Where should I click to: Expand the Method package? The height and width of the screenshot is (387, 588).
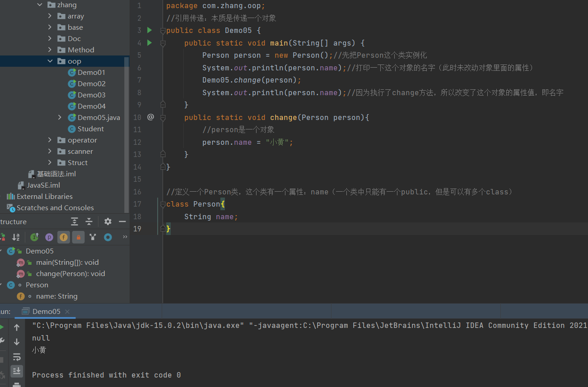pos(50,50)
